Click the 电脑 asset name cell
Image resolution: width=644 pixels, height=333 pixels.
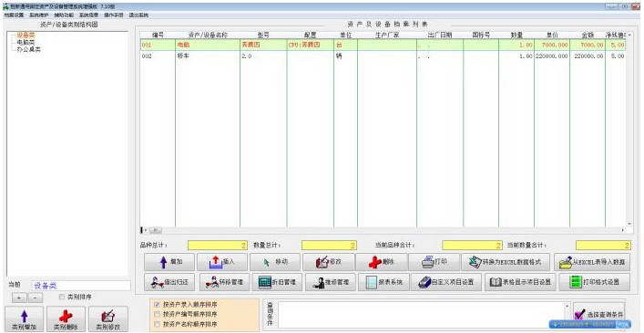click(208, 45)
